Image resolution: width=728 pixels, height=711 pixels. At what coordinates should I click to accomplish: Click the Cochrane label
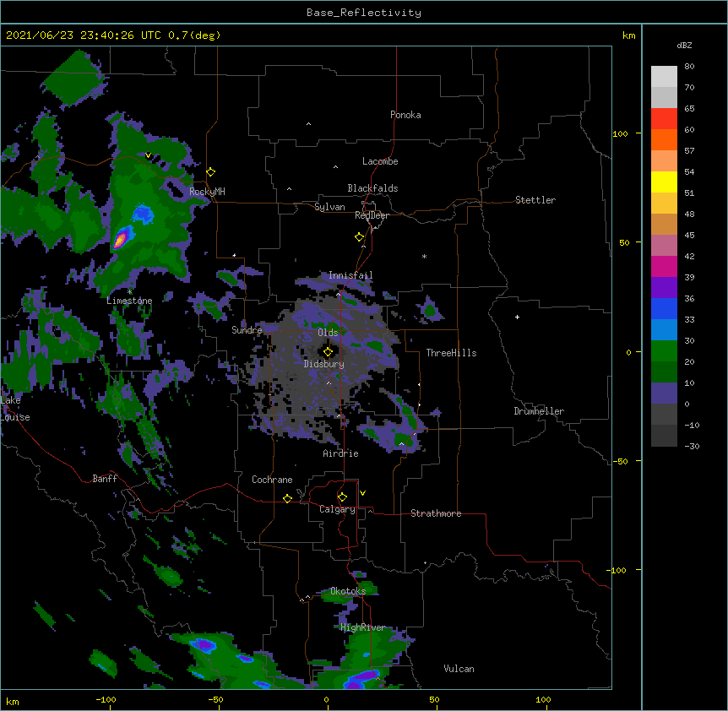(x=272, y=480)
